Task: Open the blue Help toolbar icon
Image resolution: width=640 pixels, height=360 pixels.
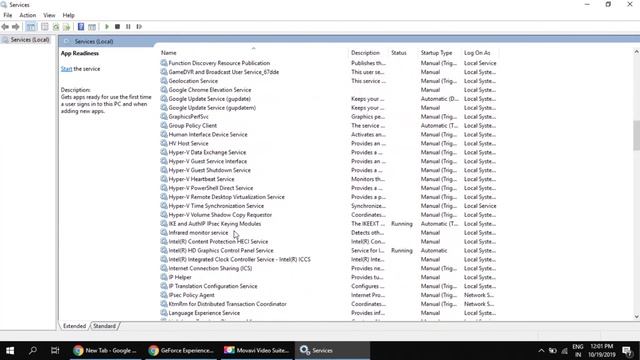Action: coord(81,27)
